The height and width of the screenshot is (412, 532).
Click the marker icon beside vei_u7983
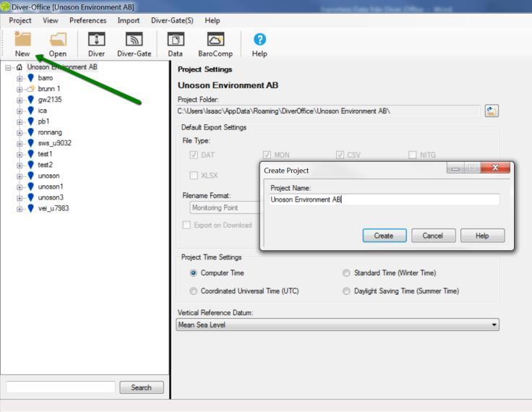point(31,208)
